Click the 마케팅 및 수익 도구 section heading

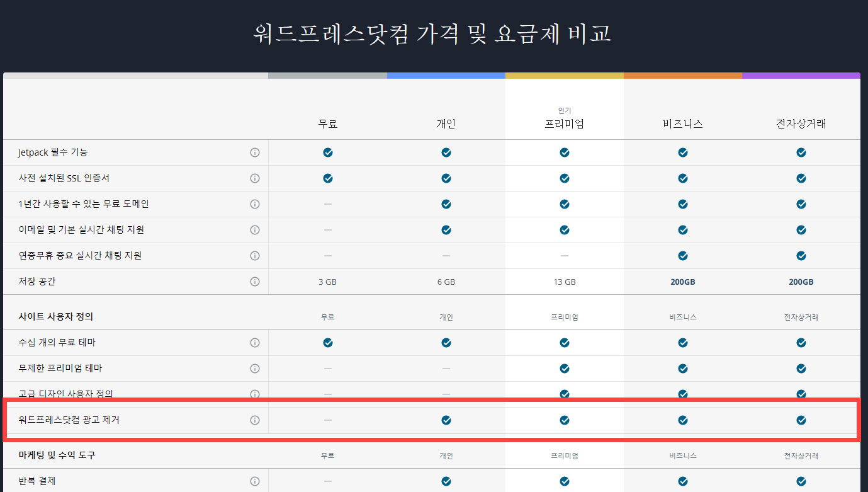coord(57,455)
